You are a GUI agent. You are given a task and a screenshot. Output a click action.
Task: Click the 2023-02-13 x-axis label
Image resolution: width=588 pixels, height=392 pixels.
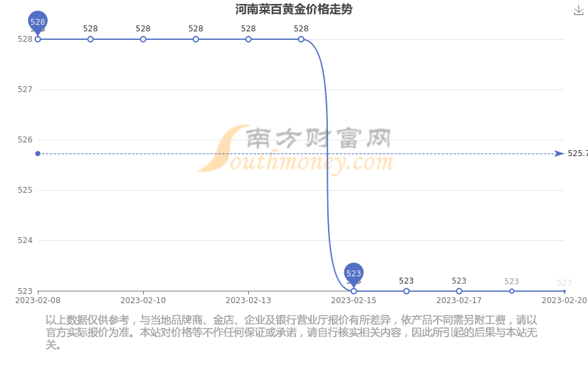pos(248,301)
